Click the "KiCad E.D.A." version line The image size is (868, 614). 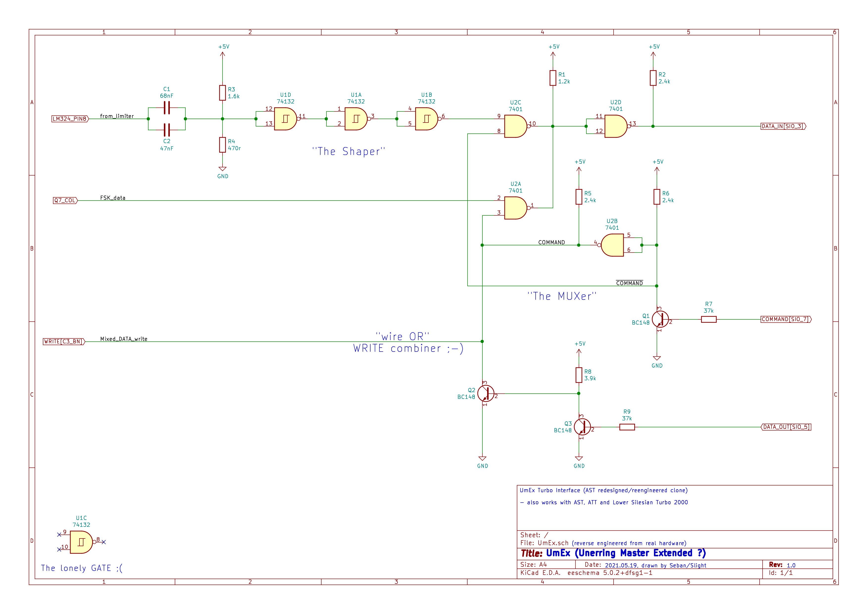point(586,573)
